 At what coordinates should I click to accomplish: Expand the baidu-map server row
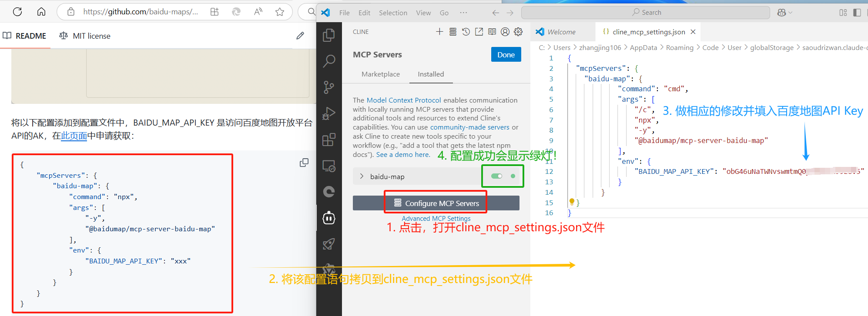362,176
